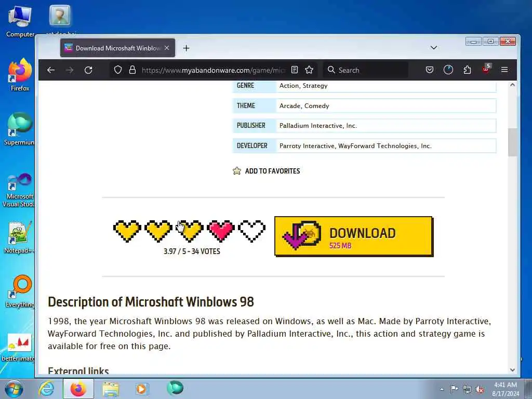Click Firefox taskbar button
This screenshot has width=532, height=399.
click(x=78, y=389)
